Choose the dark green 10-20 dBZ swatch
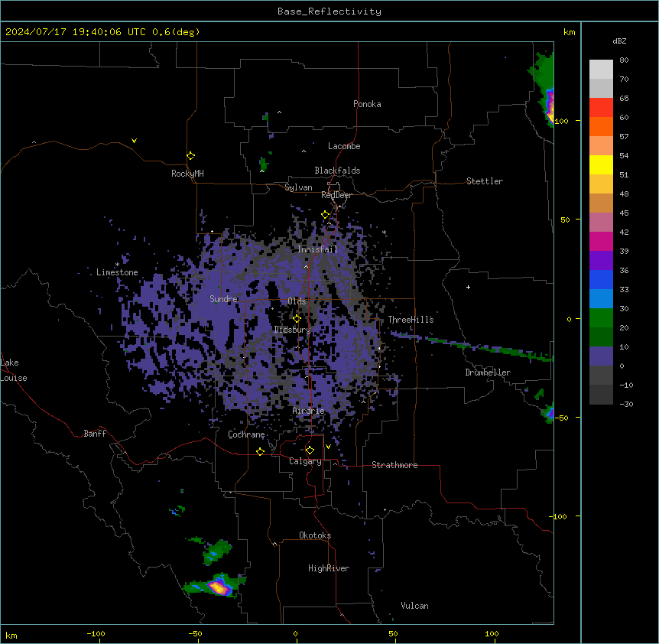Screen dimensions: 659x644 (x=601, y=337)
